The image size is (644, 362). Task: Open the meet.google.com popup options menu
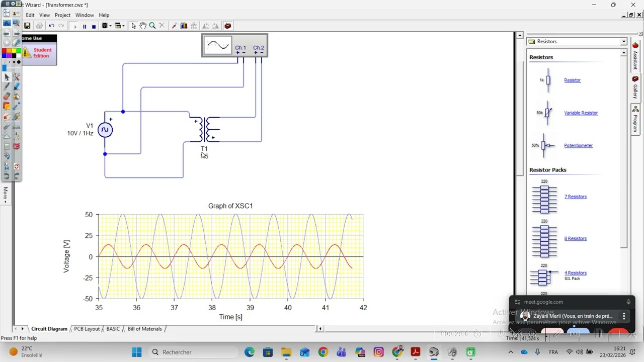coord(624,316)
